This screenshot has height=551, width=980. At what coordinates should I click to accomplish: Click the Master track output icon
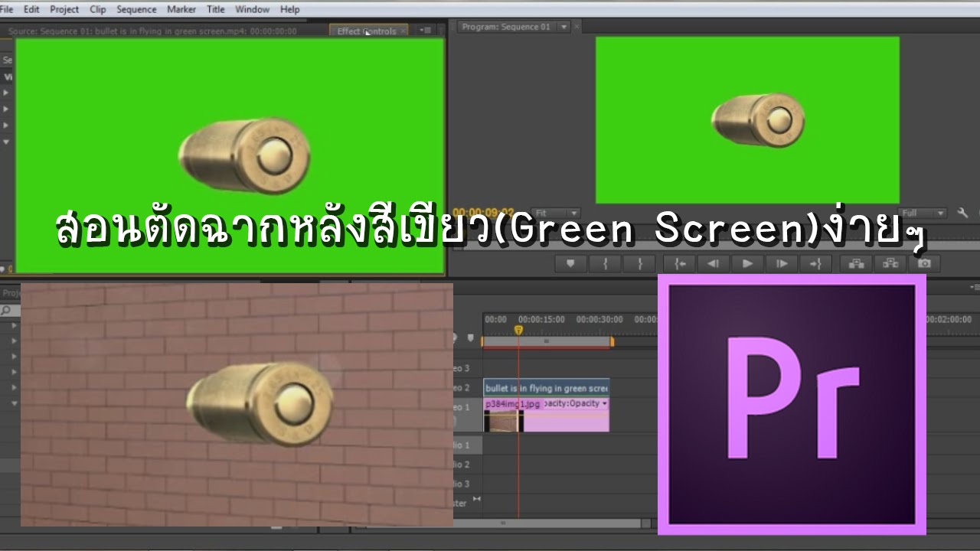pos(477,499)
